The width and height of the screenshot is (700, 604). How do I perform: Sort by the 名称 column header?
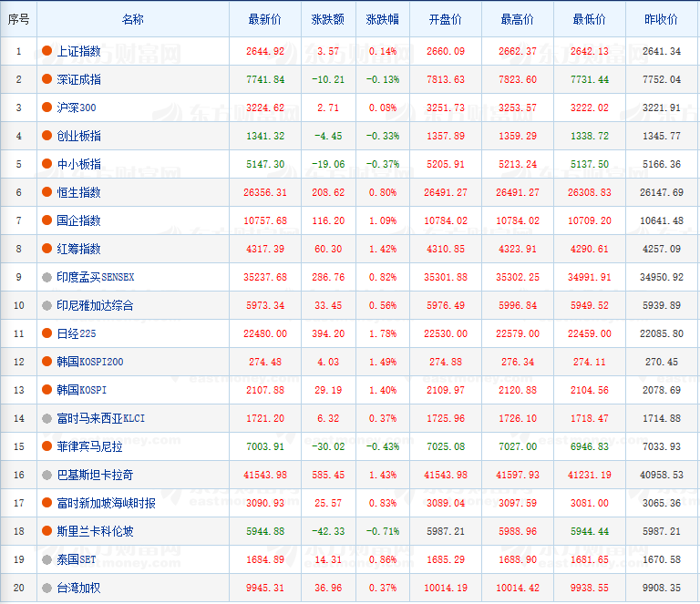tap(132, 19)
